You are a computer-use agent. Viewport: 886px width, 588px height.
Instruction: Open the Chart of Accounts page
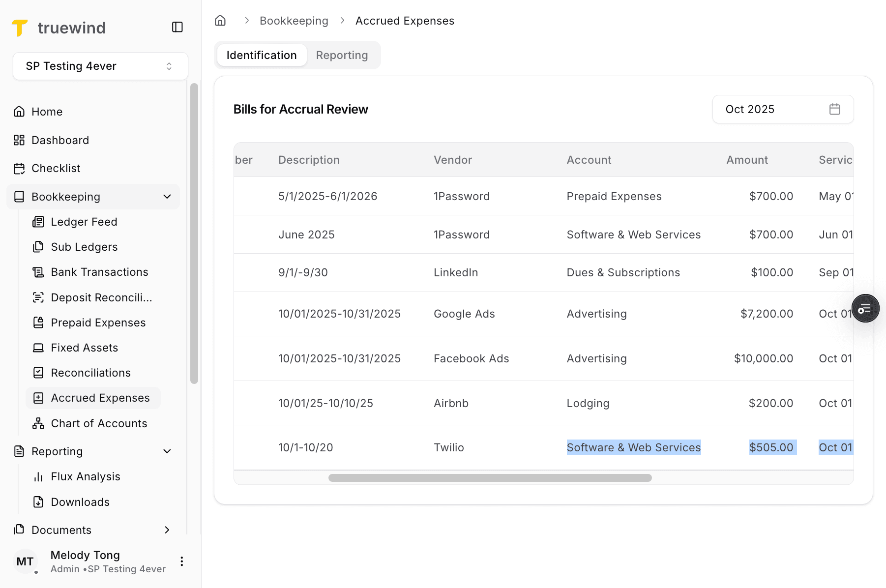[x=98, y=423]
